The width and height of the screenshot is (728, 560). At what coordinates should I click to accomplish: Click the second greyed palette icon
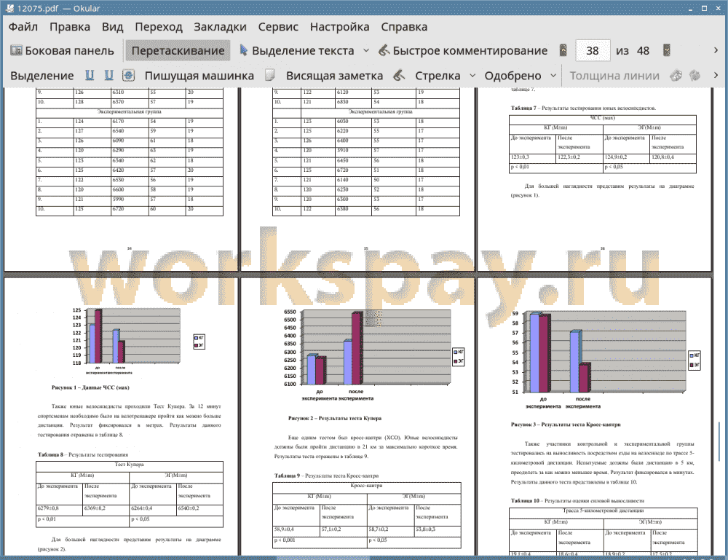(695, 75)
